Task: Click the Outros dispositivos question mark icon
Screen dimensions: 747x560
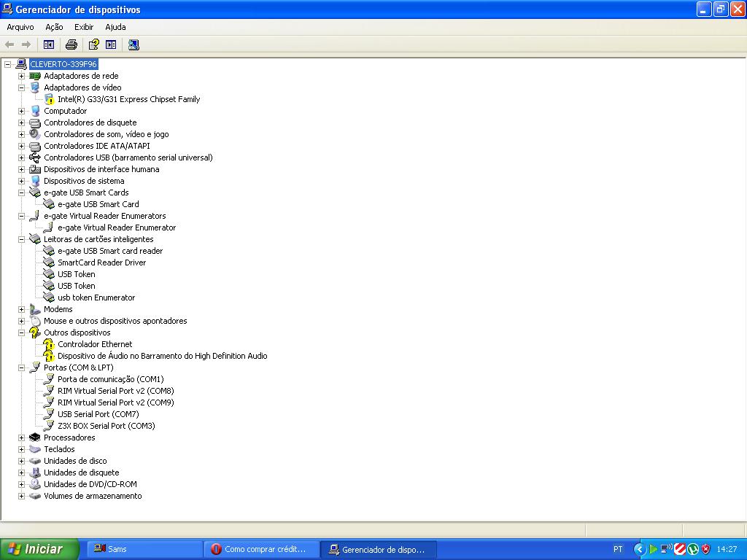Action: 35,332
